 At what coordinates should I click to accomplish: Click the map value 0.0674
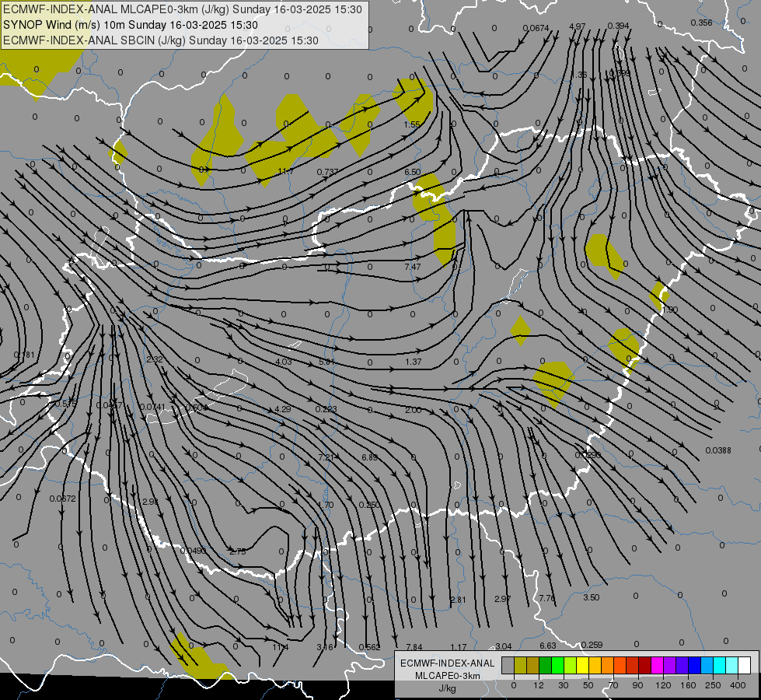(536, 28)
